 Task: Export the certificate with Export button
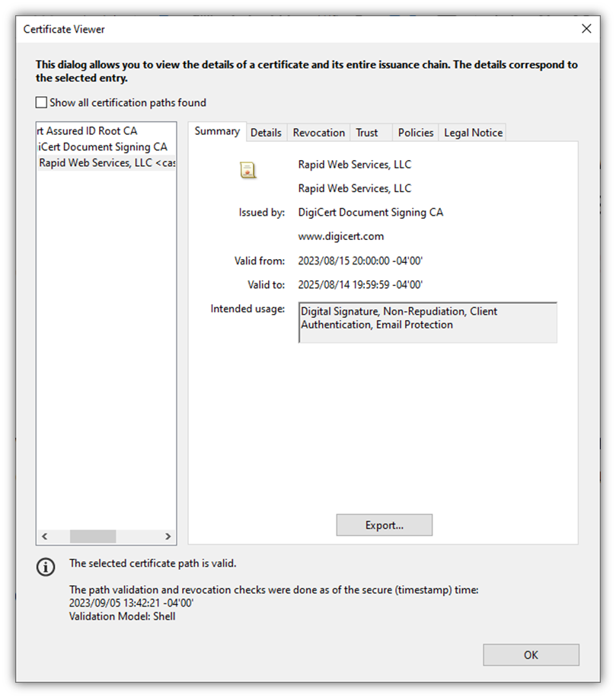point(385,525)
